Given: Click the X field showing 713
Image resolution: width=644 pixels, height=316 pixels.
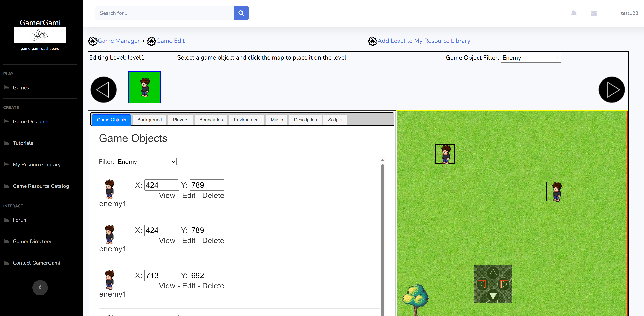Looking at the screenshot, I should point(161,275).
